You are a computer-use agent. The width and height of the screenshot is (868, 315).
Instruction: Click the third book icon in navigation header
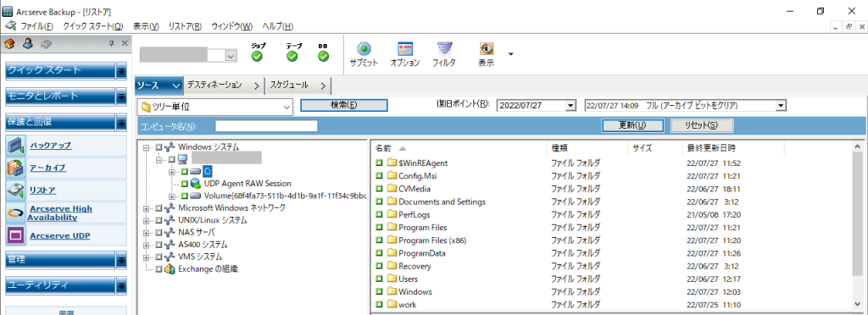coord(46,44)
